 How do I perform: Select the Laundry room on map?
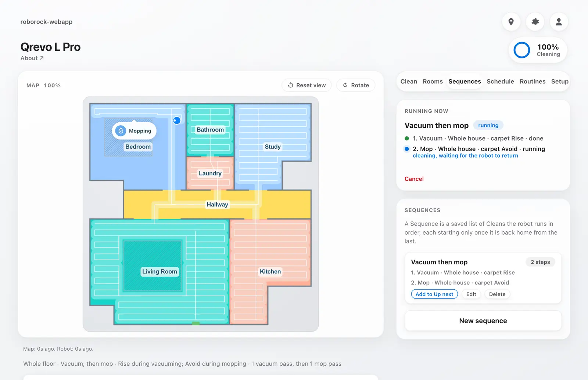click(210, 173)
